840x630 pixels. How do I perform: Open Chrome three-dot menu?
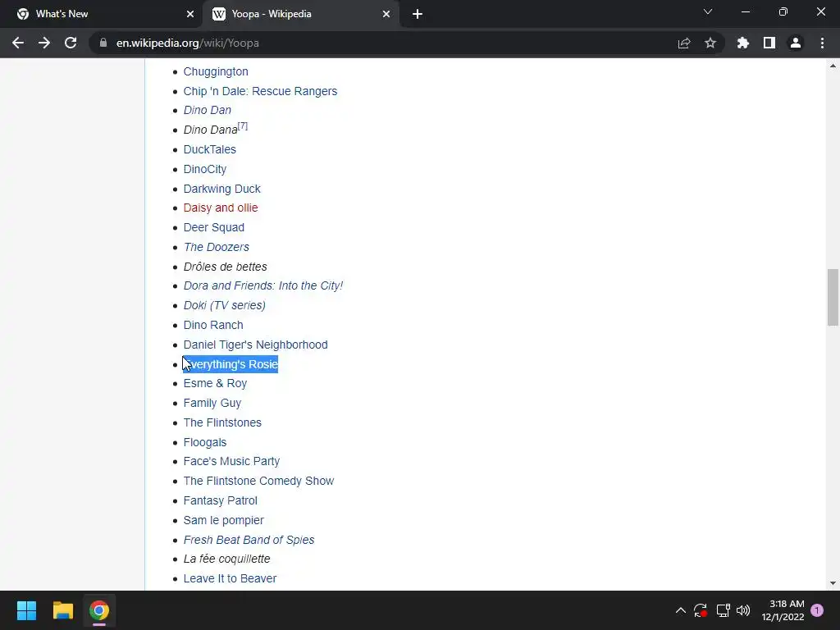(822, 43)
